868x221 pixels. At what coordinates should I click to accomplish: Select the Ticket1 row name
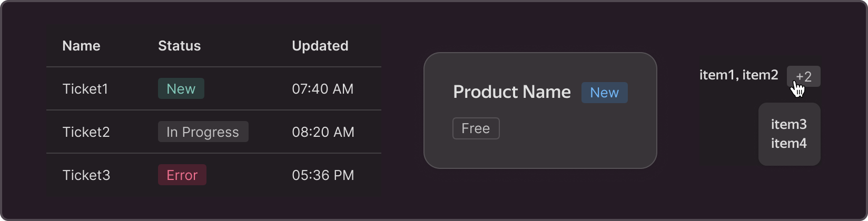(x=85, y=89)
